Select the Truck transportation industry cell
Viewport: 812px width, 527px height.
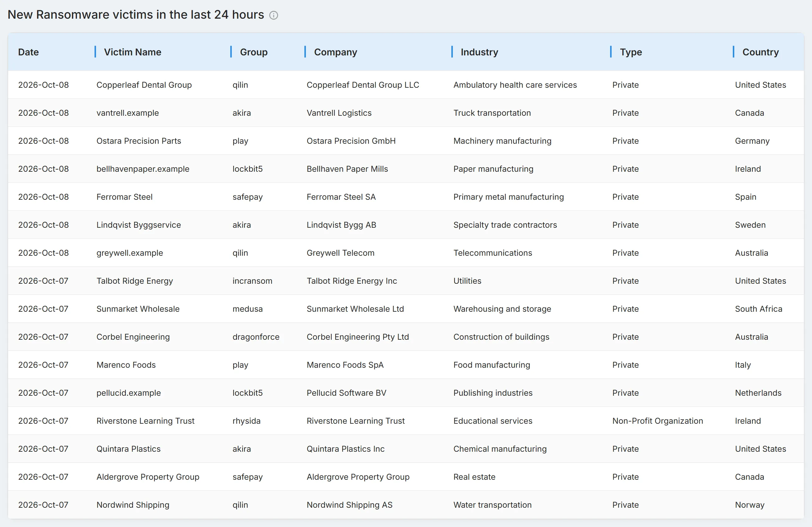[492, 113]
